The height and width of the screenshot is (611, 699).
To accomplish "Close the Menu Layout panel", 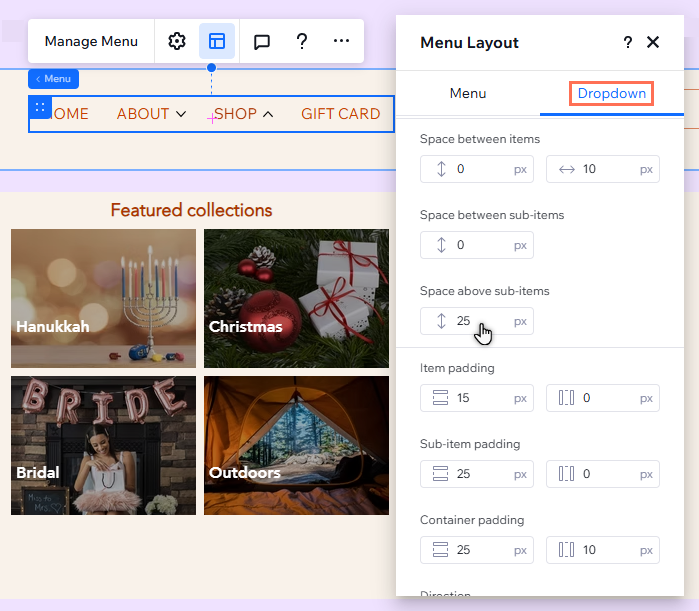I will click(x=653, y=42).
